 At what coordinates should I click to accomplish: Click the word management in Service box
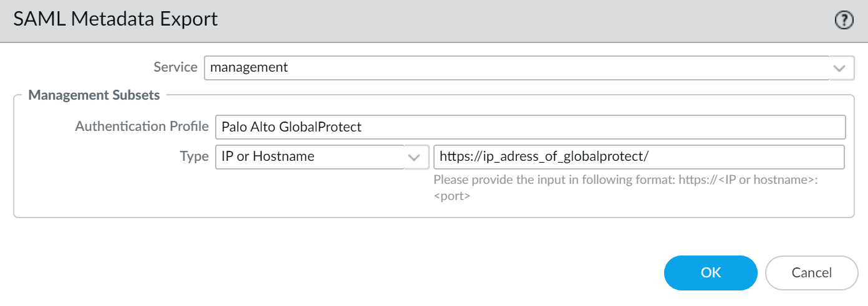point(249,67)
